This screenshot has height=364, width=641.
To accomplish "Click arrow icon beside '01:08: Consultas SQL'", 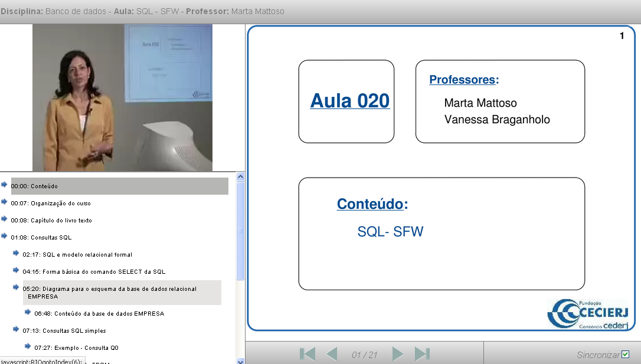I will [x=4, y=236].
